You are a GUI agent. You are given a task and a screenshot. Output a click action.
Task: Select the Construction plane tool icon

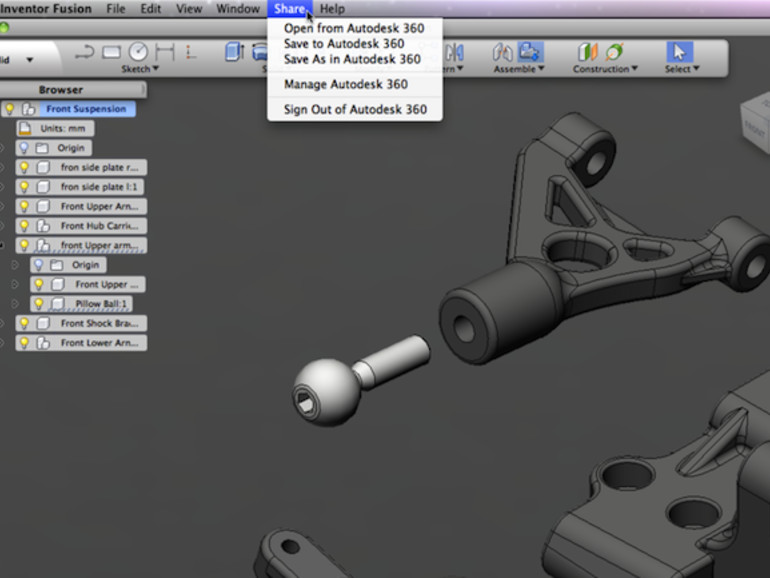pyautogui.click(x=587, y=52)
